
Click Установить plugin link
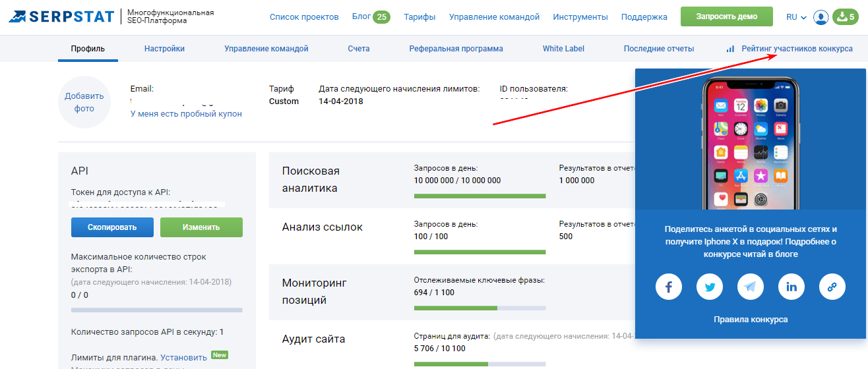coord(183,357)
